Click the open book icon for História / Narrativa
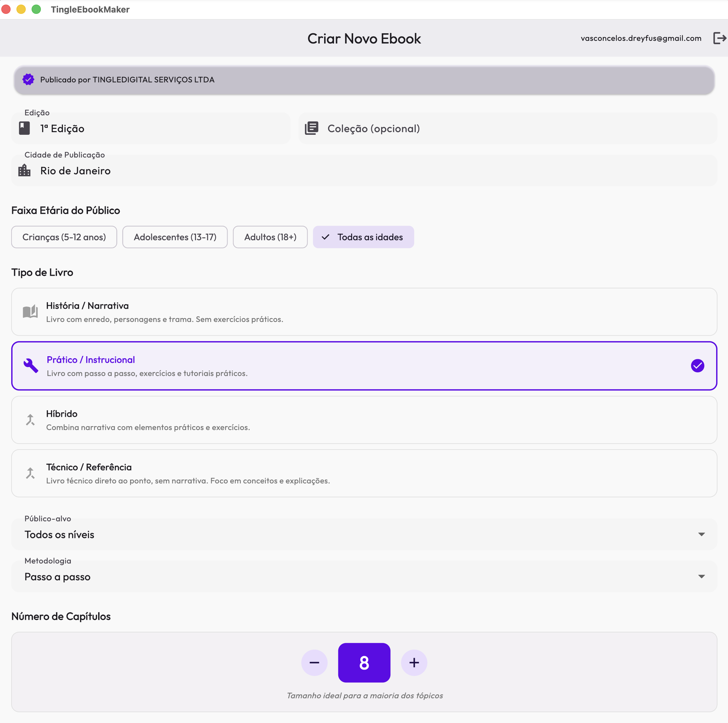 point(31,312)
